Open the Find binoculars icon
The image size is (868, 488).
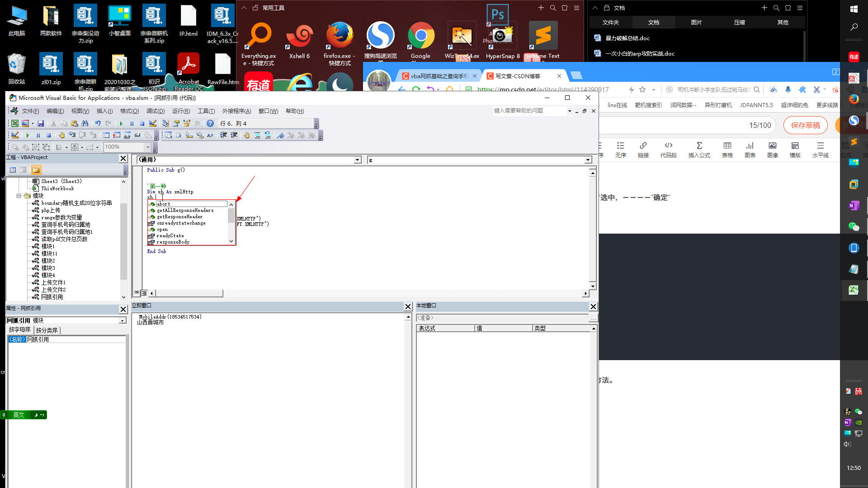[85, 123]
